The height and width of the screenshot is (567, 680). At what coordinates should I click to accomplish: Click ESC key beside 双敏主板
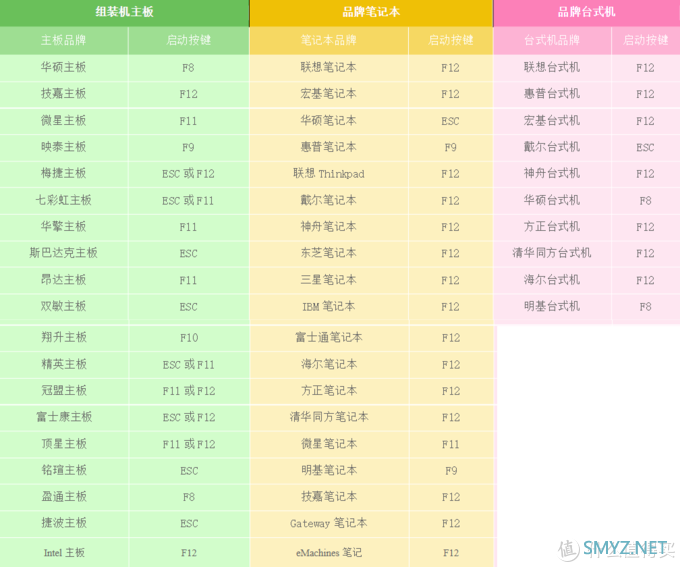pos(188,307)
